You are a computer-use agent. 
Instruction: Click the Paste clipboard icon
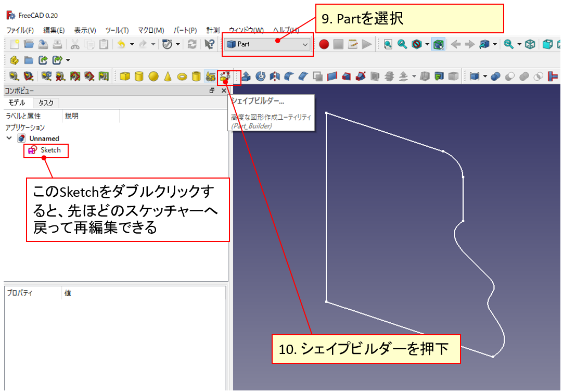click(104, 44)
